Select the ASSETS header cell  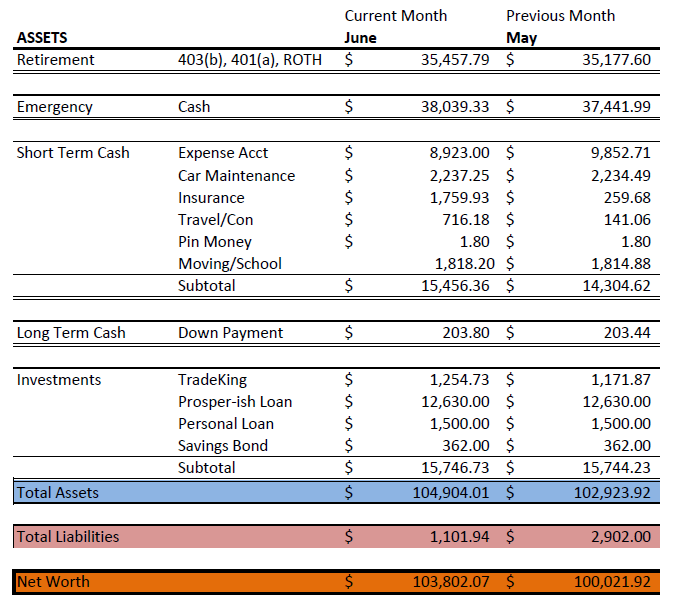(x=42, y=38)
